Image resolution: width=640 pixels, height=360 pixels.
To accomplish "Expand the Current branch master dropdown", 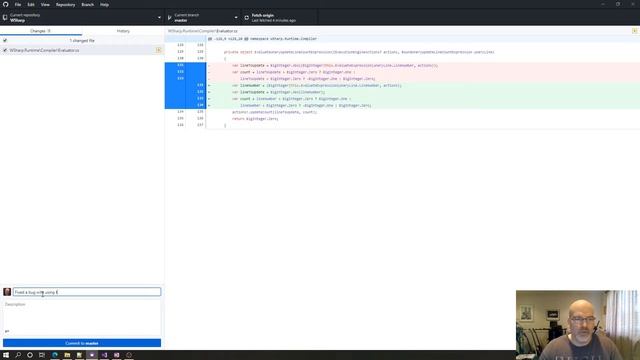I will point(203,17).
